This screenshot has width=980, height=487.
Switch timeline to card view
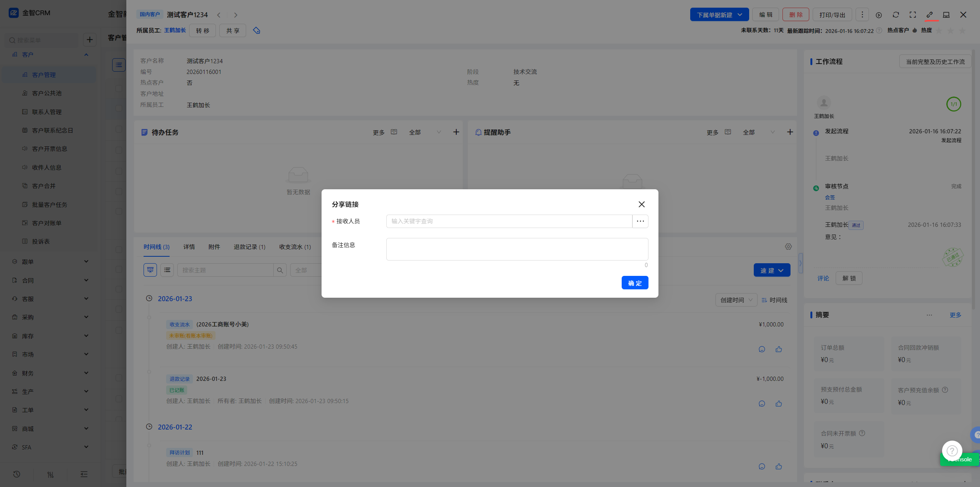[150, 270]
